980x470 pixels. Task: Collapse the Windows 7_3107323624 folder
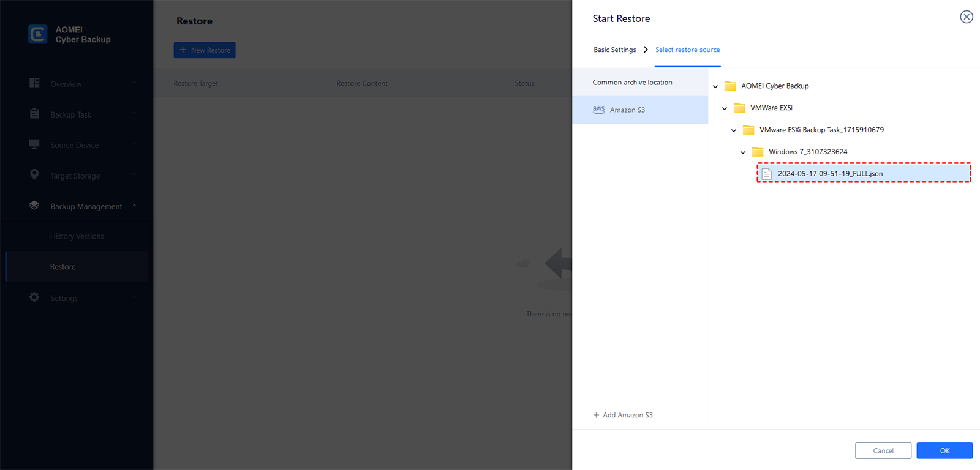pos(743,152)
